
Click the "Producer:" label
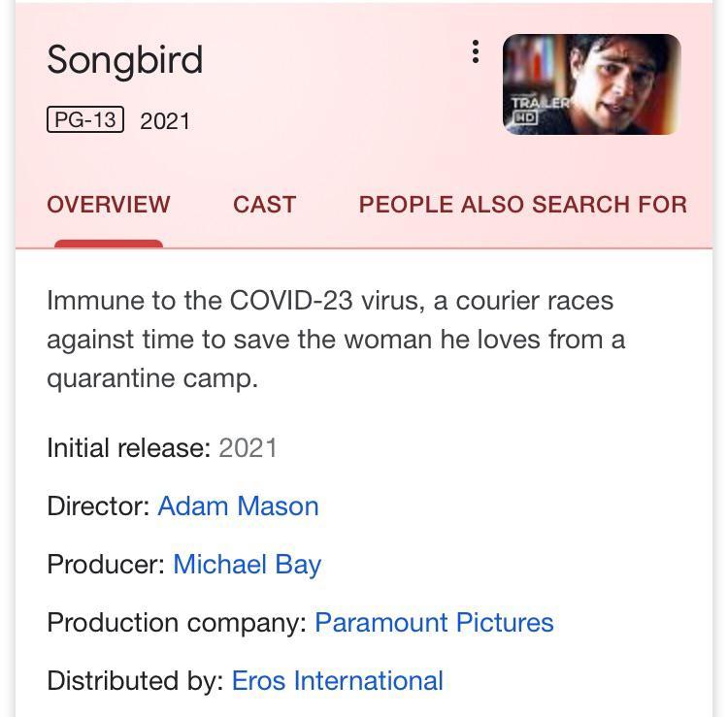point(106,564)
